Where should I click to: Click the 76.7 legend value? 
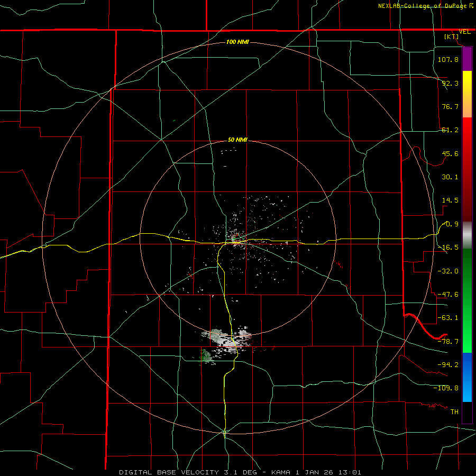point(450,106)
